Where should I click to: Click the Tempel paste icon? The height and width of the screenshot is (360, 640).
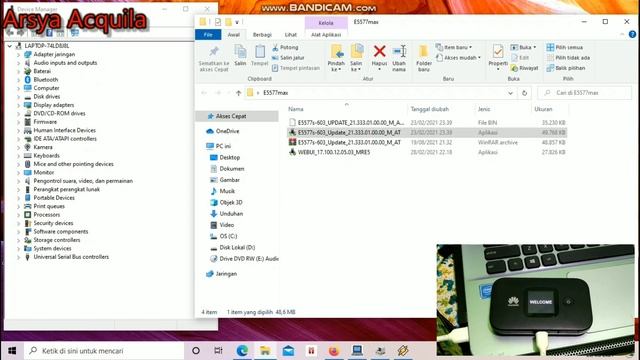pos(260,52)
